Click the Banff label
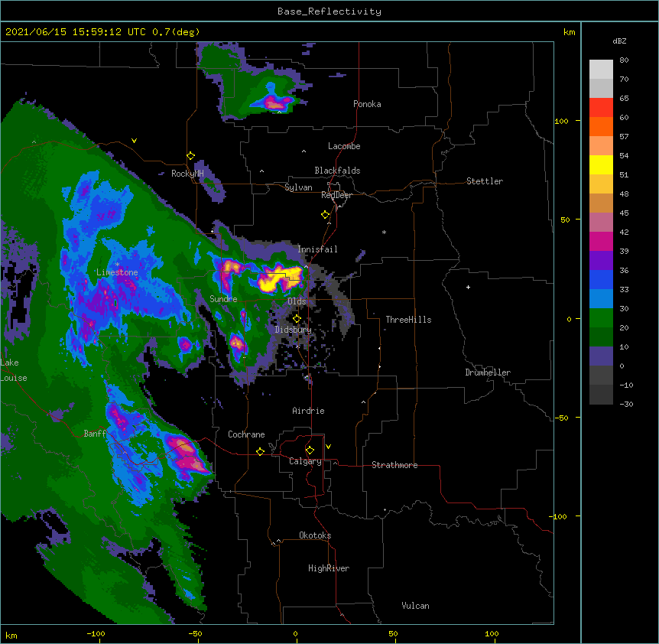Image resolution: width=659 pixels, height=644 pixels. pyautogui.click(x=95, y=434)
